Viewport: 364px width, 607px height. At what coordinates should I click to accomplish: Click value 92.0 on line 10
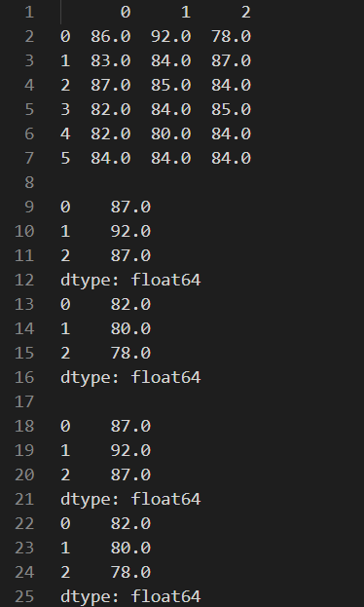point(130,232)
